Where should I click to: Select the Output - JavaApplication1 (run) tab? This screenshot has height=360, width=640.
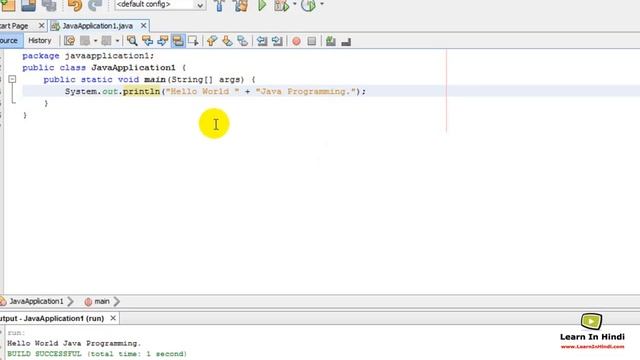(x=52, y=318)
